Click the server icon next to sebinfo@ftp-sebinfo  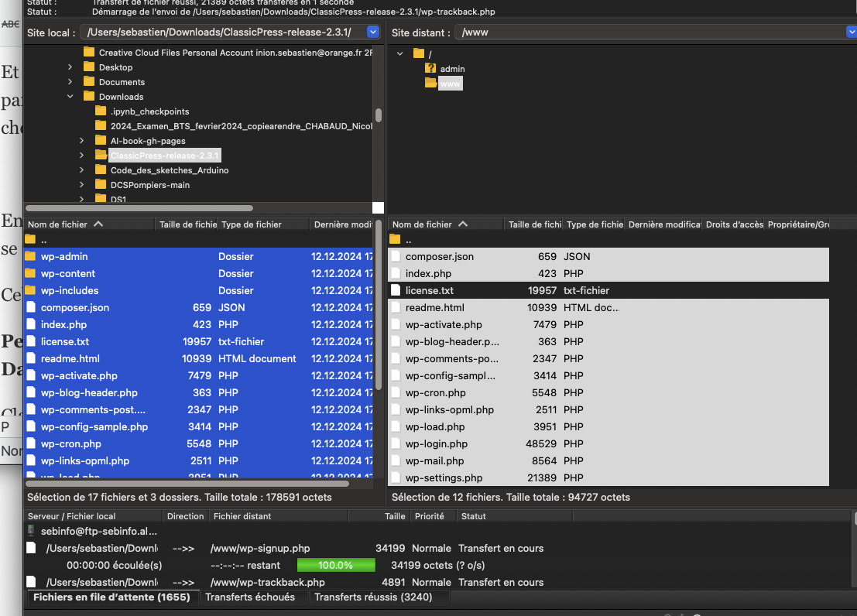tap(31, 531)
